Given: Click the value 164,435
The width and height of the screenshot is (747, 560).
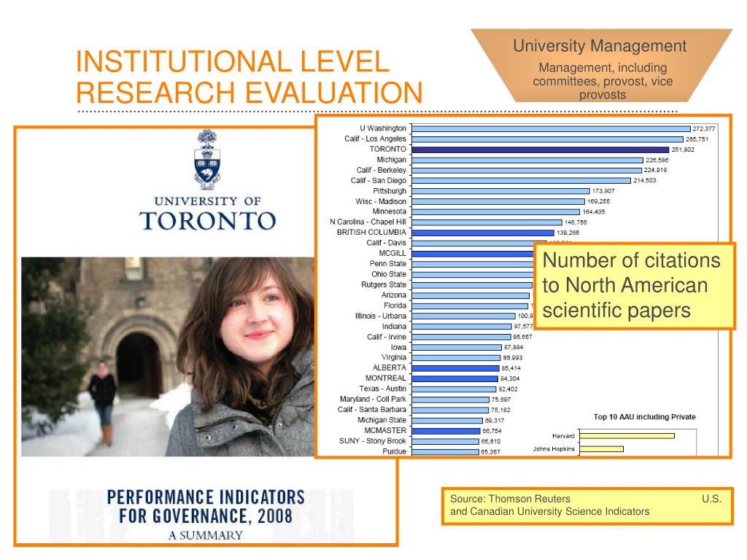Looking at the screenshot, I should (x=594, y=212).
